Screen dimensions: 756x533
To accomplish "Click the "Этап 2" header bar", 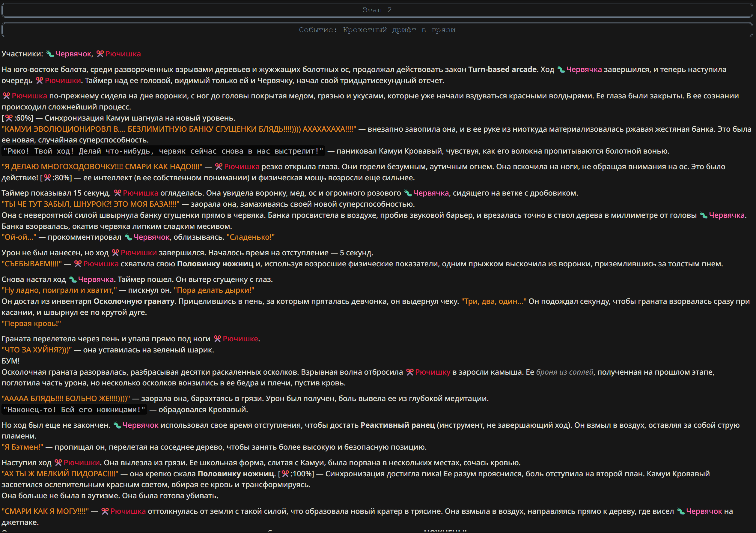I will coord(377,10).
